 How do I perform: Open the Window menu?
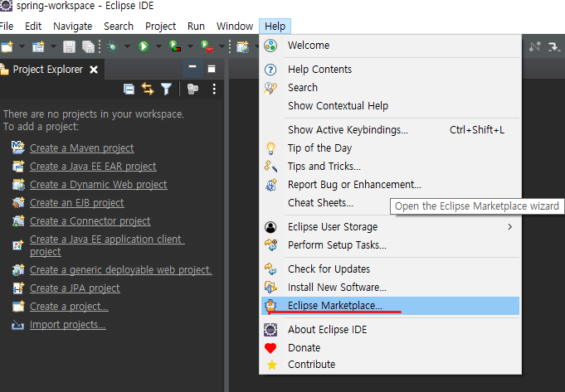(235, 27)
